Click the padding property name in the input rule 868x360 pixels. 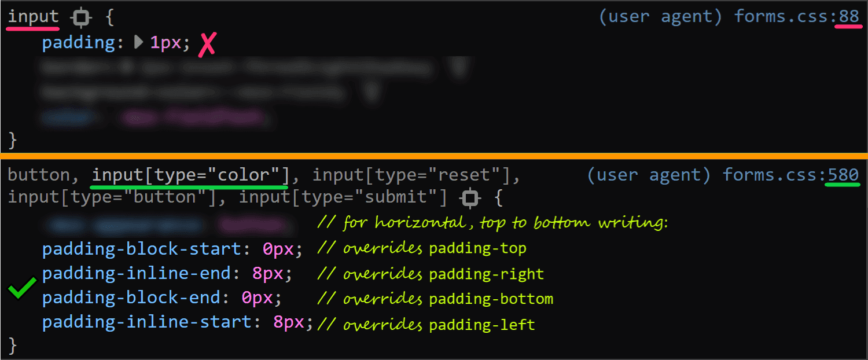tap(79, 43)
